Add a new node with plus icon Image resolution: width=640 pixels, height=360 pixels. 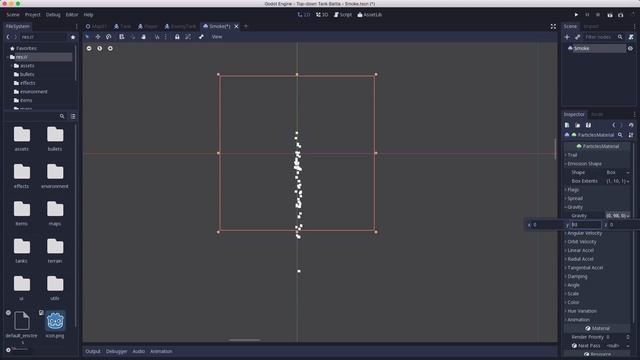point(567,37)
